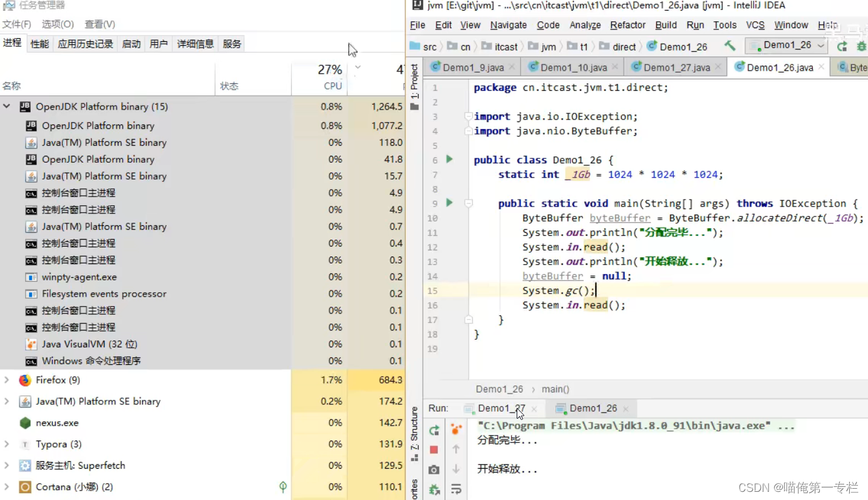This screenshot has width=868, height=500.
Task: Click the Build project hammer icon
Action: tap(730, 46)
